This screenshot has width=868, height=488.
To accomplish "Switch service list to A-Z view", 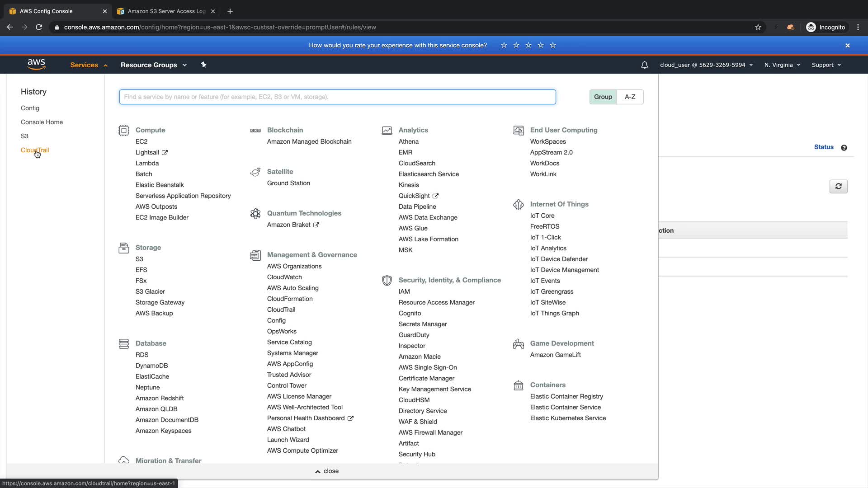I will click(x=630, y=97).
